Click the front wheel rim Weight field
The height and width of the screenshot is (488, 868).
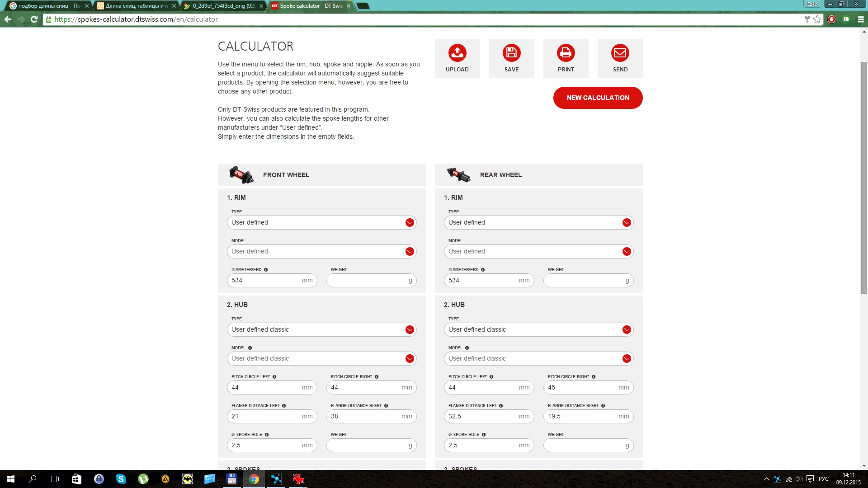pos(367,280)
